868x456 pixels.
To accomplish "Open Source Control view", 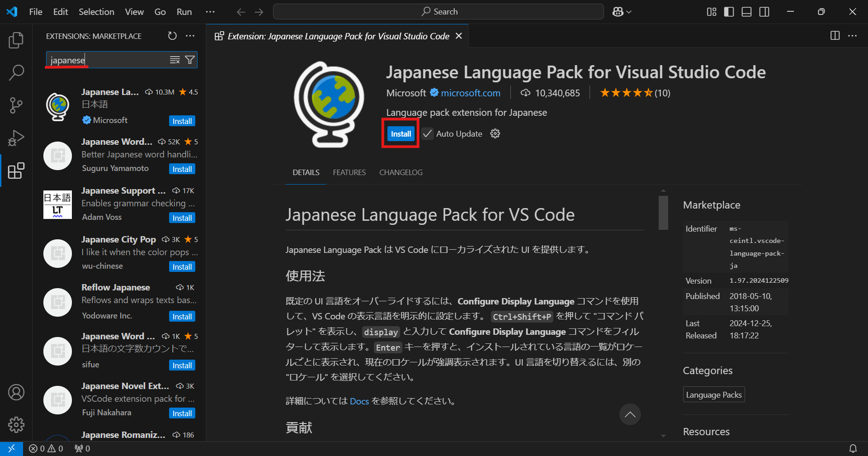I will [x=16, y=105].
